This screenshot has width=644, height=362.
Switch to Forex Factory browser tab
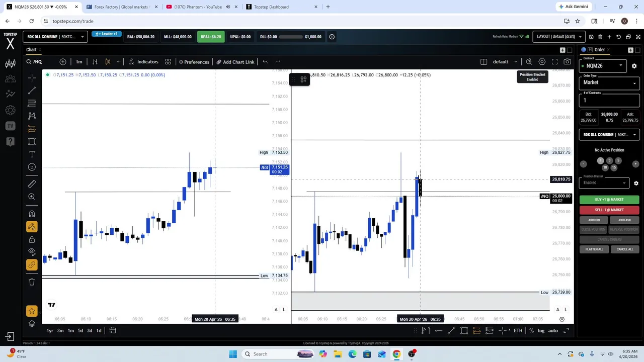coord(121,7)
